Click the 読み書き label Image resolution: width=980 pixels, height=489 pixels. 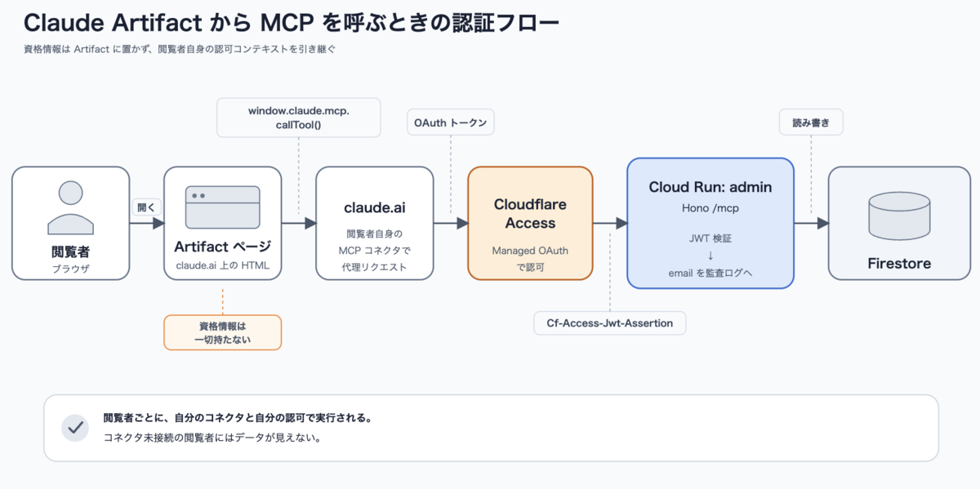tap(810, 123)
